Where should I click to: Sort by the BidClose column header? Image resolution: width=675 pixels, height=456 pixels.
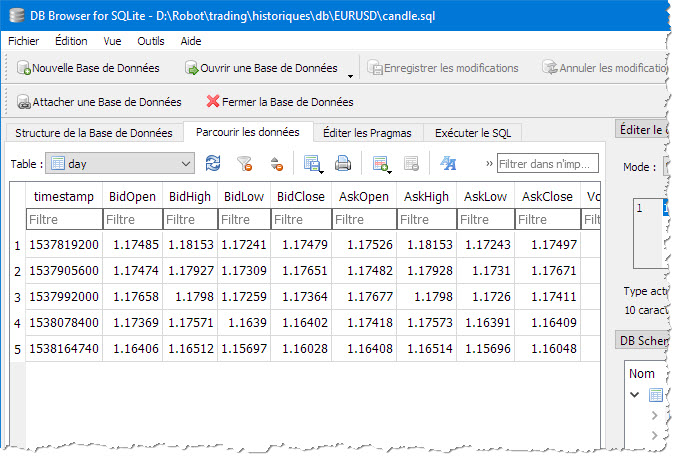point(301,196)
